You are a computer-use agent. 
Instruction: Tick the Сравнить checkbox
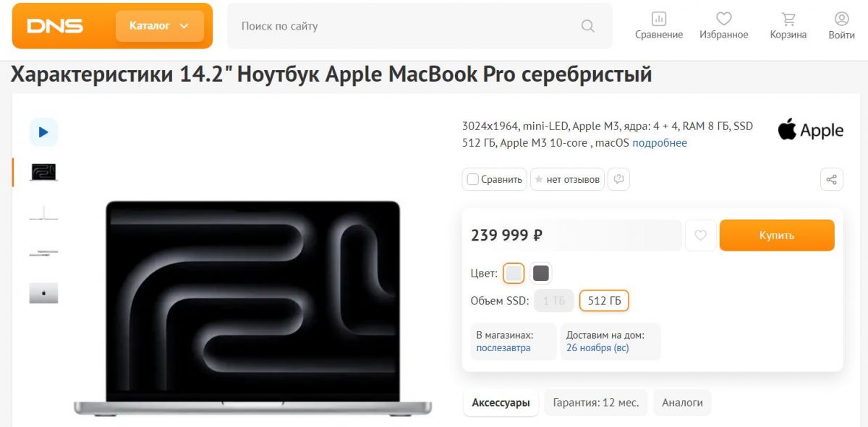pos(473,179)
